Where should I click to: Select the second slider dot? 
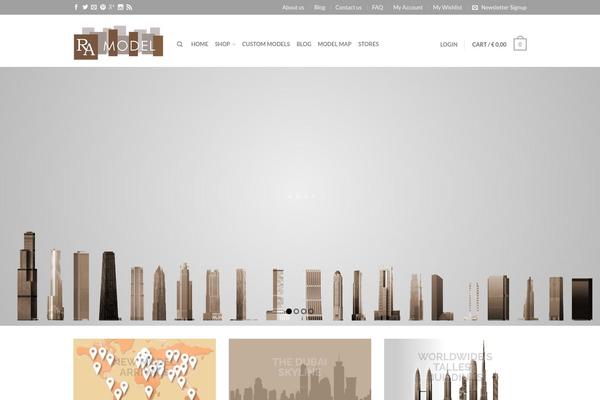click(x=296, y=311)
